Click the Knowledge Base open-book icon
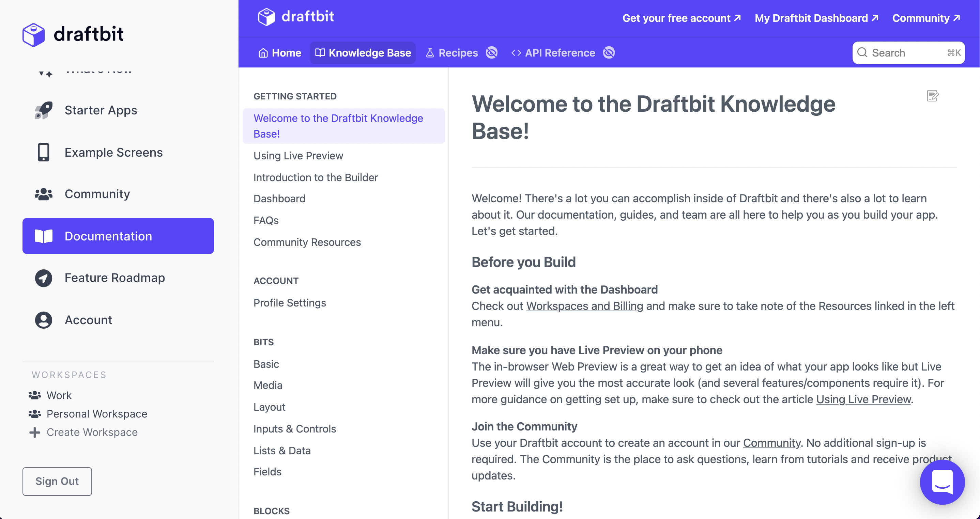The image size is (980, 519). tap(320, 53)
